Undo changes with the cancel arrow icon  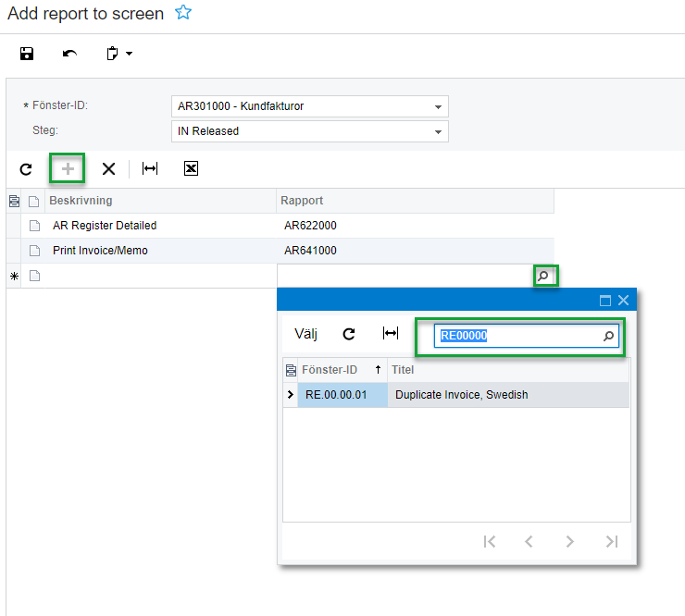[x=69, y=54]
